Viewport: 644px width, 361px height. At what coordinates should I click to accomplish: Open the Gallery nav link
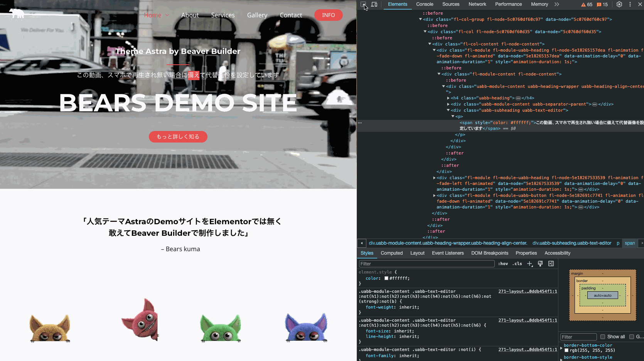tap(257, 15)
